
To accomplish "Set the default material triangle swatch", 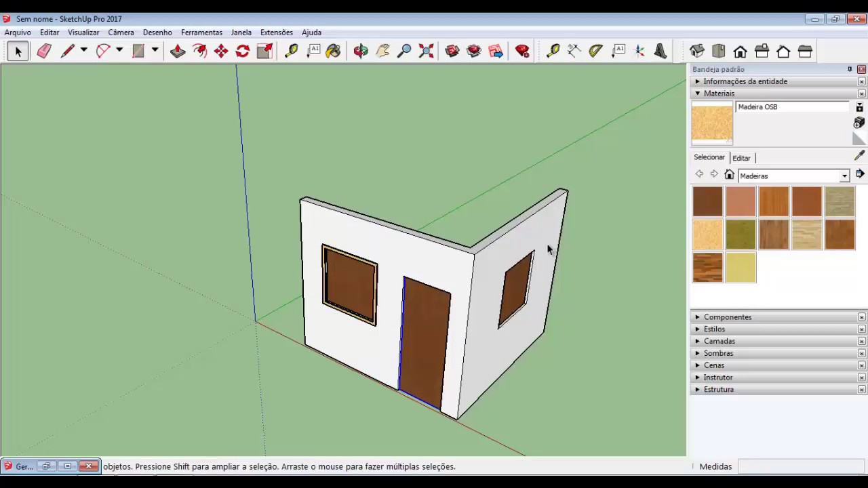I will pos(859,138).
